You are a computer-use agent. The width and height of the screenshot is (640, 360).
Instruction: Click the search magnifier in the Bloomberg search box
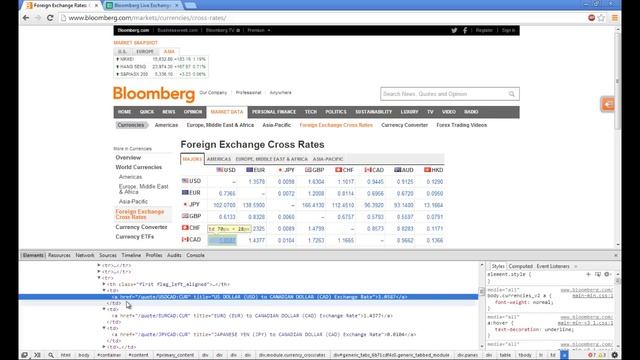click(x=511, y=94)
